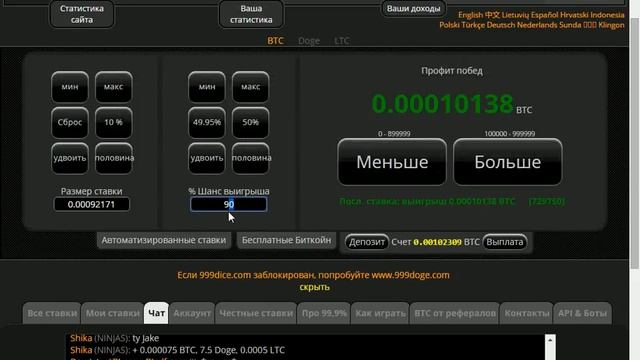Image resolution: width=640 pixels, height=360 pixels.
Task: Switch language to Sunda
Action: [570, 25]
